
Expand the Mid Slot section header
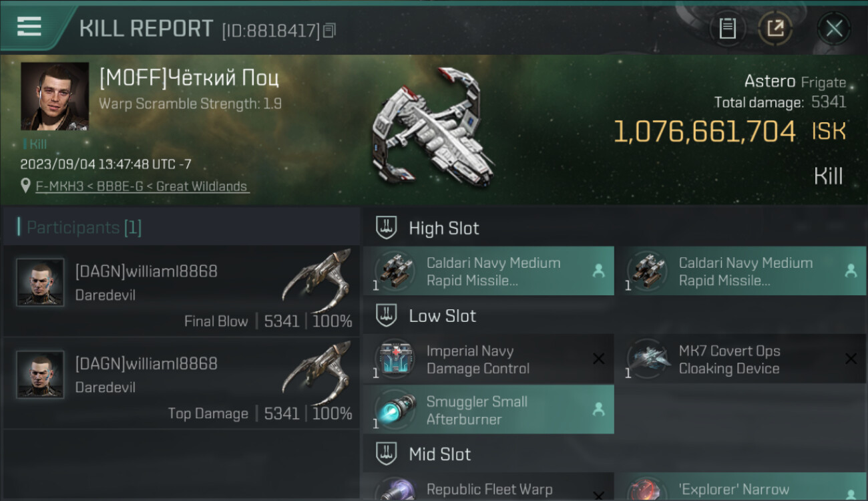click(x=440, y=454)
